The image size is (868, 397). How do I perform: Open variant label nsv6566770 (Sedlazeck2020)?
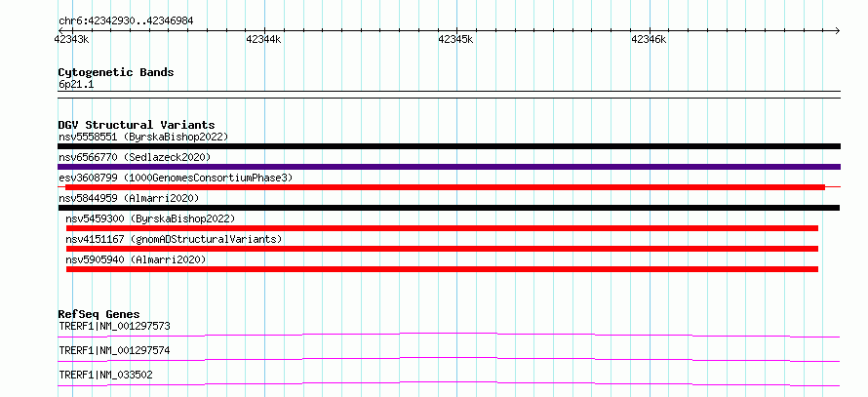click(135, 157)
